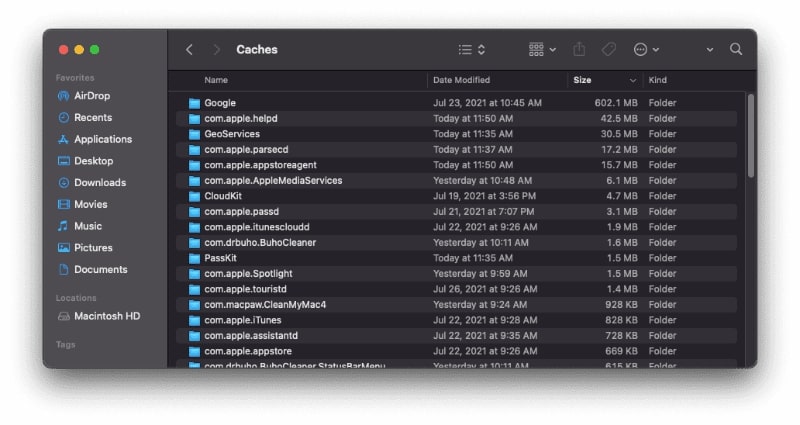Click the Favorites sidebar section header

pos(75,78)
